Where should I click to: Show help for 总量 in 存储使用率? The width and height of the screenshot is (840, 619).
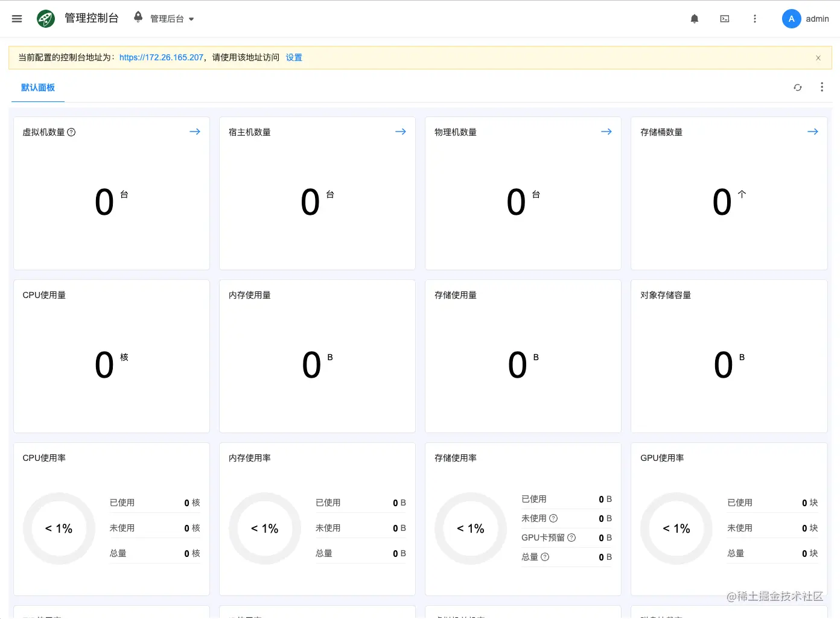click(545, 557)
